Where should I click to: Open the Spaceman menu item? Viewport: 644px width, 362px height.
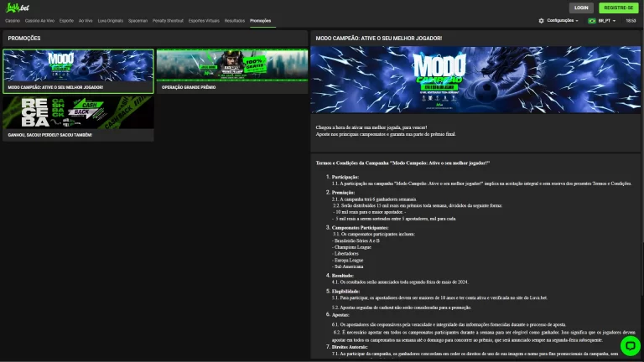(x=138, y=20)
